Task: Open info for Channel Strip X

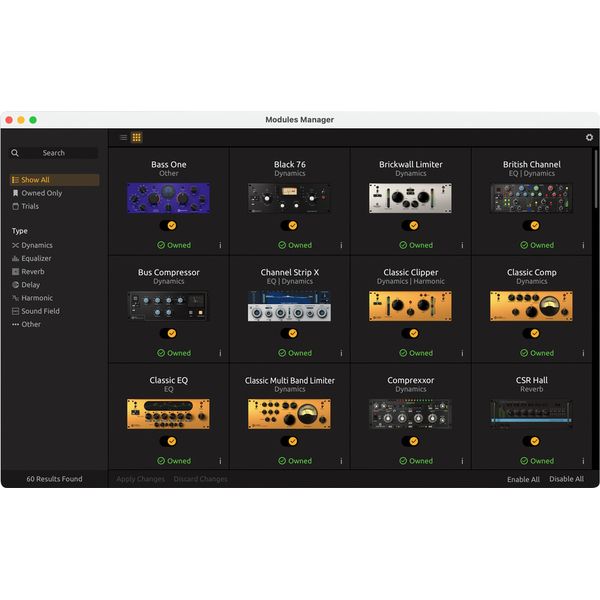Action: pyautogui.click(x=341, y=353)
